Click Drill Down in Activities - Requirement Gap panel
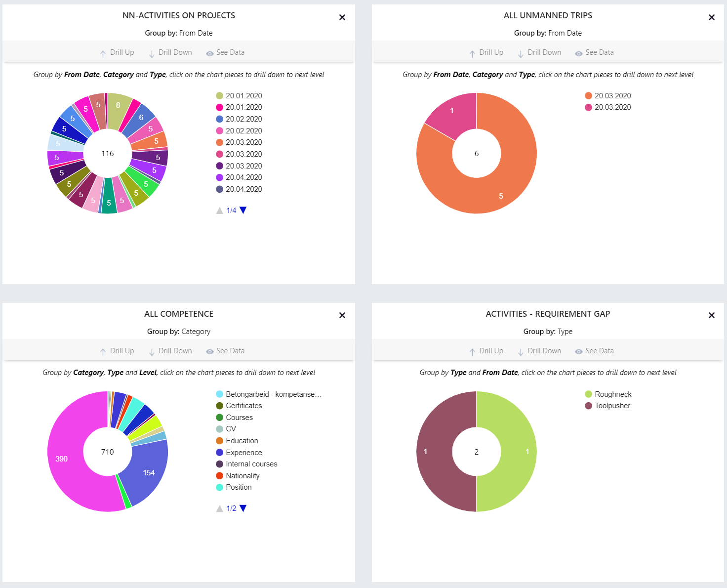Screen dimensions: 727x588 coord(539,351)
